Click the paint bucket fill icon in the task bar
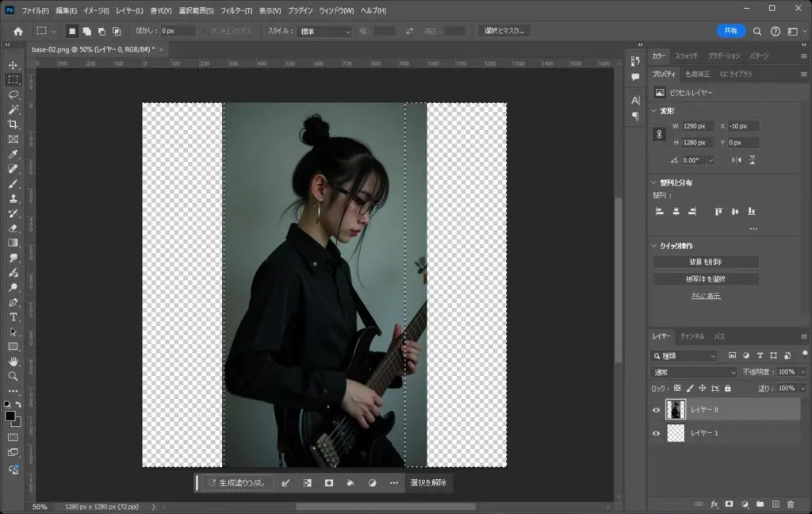Screen dimensions: 812x514 tap(350, 483)
